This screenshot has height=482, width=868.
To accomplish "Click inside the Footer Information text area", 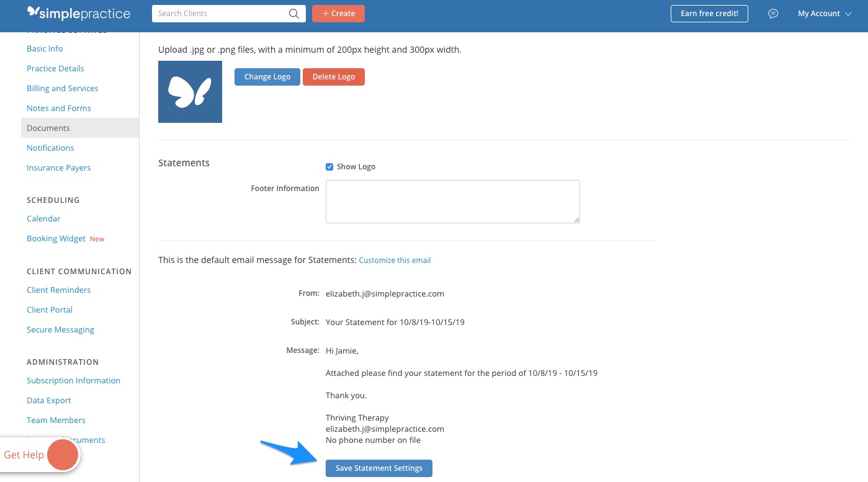I will (452, 201).
